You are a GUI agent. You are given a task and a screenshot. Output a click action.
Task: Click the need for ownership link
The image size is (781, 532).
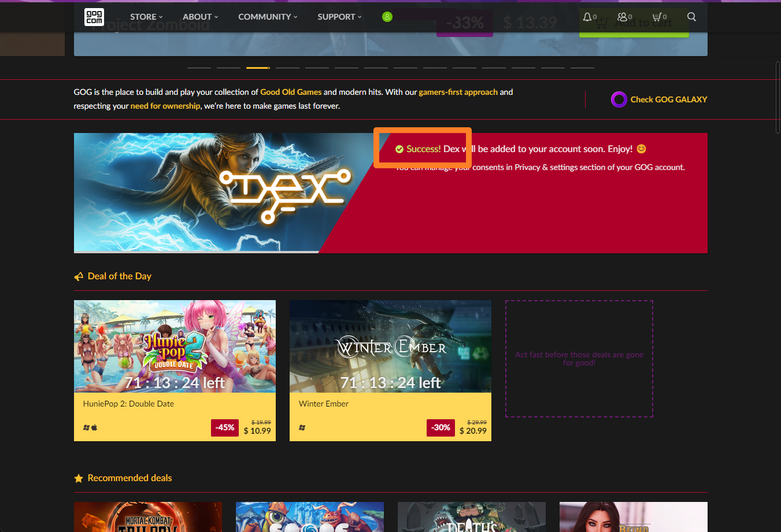pyautogui.click(x=165, y=106)
